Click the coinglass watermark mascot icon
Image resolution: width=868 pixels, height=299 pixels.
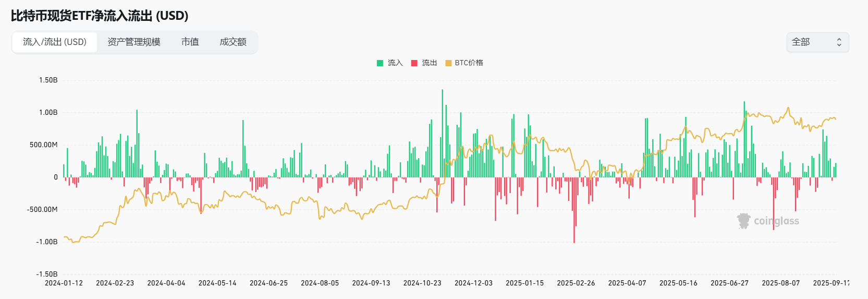(743, 221)
